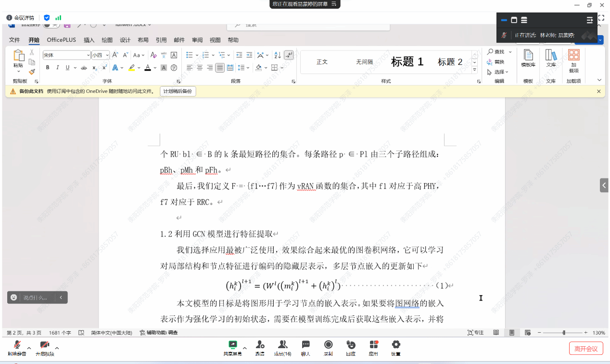This screenshot has height=364, width=610.
Task: Click the Paste clipboard icon
Action: pyautogui.click(x=18, y=56)
